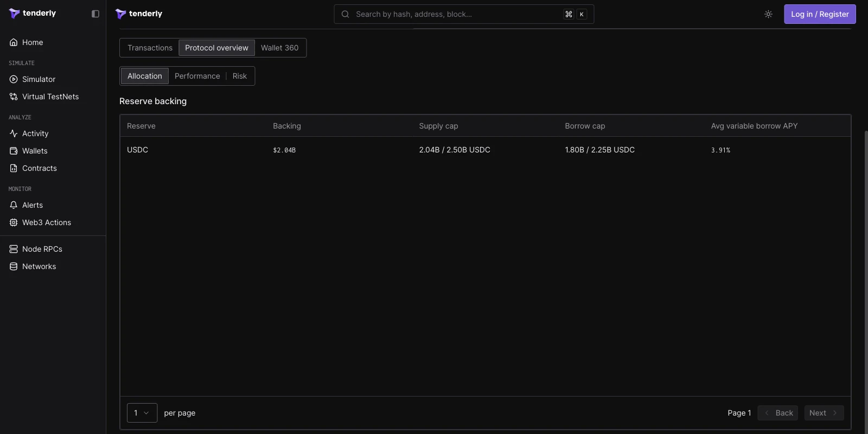Screen dimensions: 868x434
Task: Click the Home icon in the sidebar
Action: coord(14,42)
